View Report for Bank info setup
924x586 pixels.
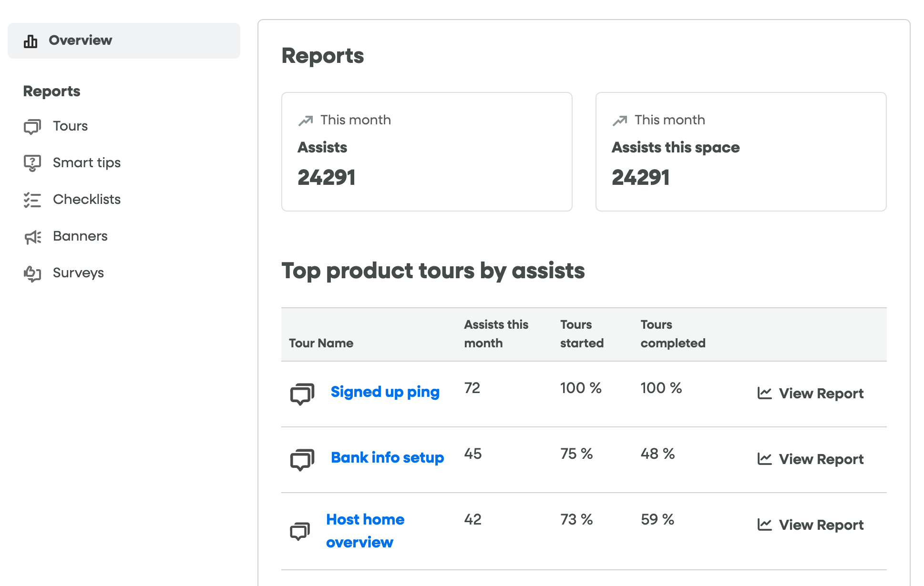(821, 459)
